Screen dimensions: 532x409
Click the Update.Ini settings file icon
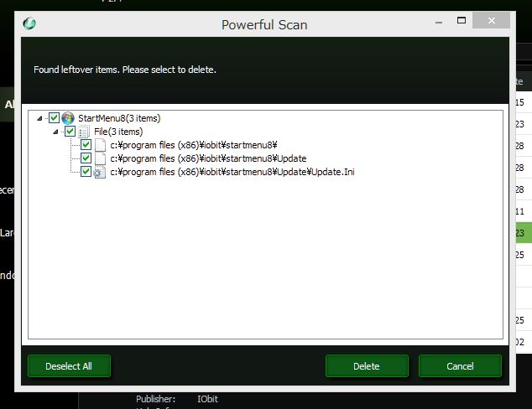point(100,172)
